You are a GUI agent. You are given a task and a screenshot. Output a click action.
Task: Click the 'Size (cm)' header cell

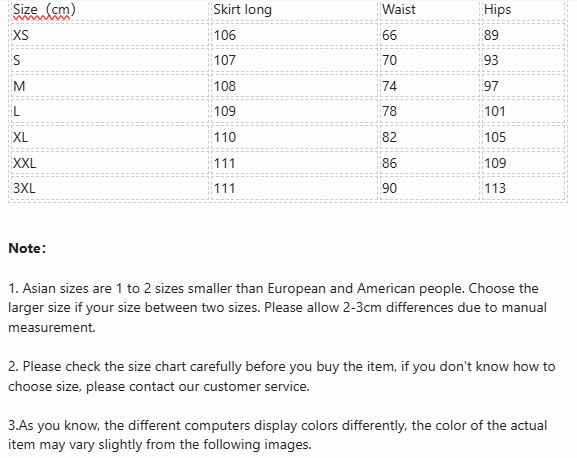[x=110, y=10]
